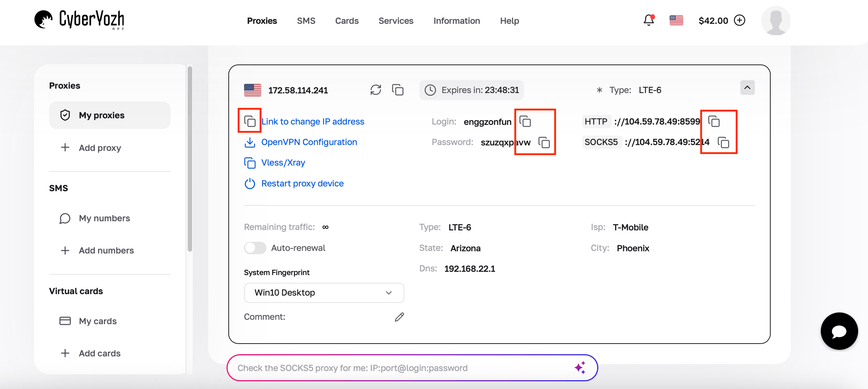Open the chat support bubble
This screenshot has height=389, width=868.
pos(839,331)
